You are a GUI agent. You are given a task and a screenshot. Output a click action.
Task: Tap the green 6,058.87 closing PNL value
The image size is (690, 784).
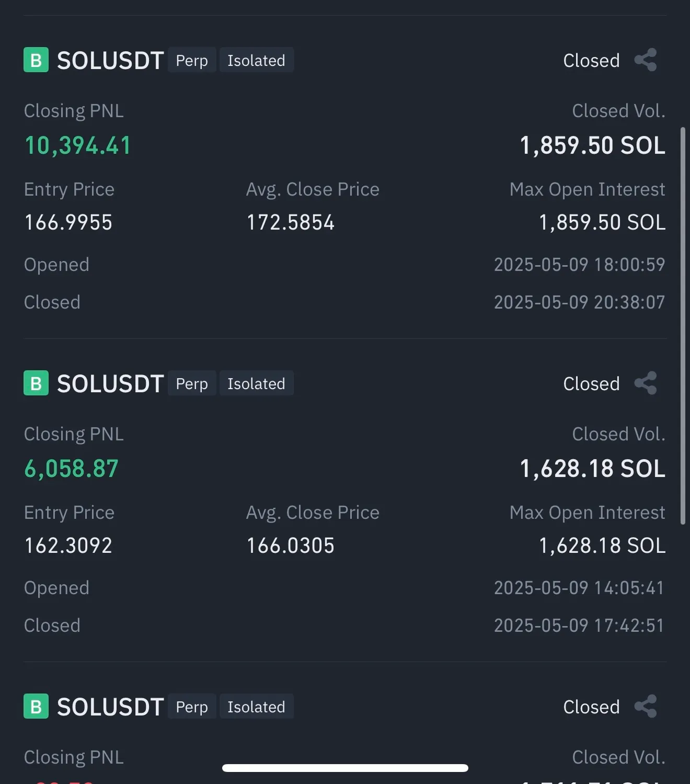[72, 469]
